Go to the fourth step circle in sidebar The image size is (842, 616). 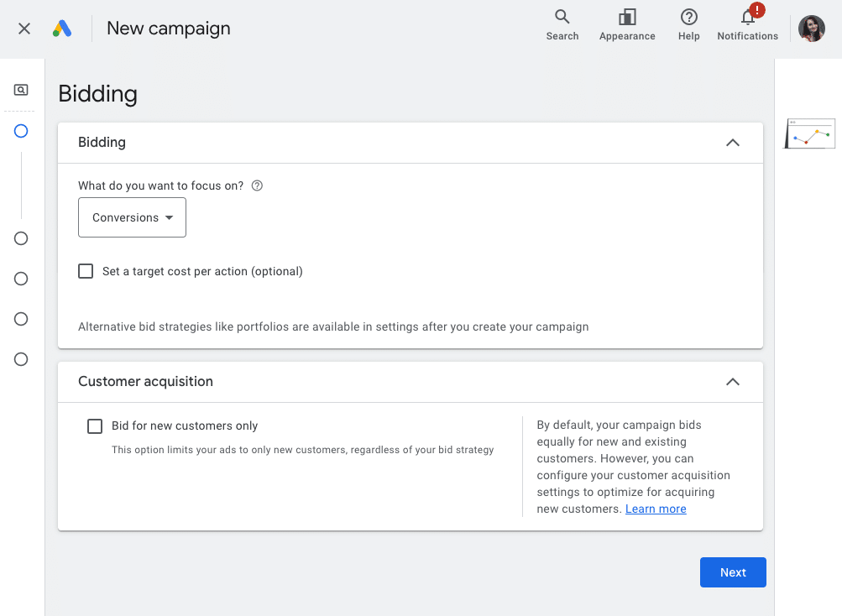[21, 319]
